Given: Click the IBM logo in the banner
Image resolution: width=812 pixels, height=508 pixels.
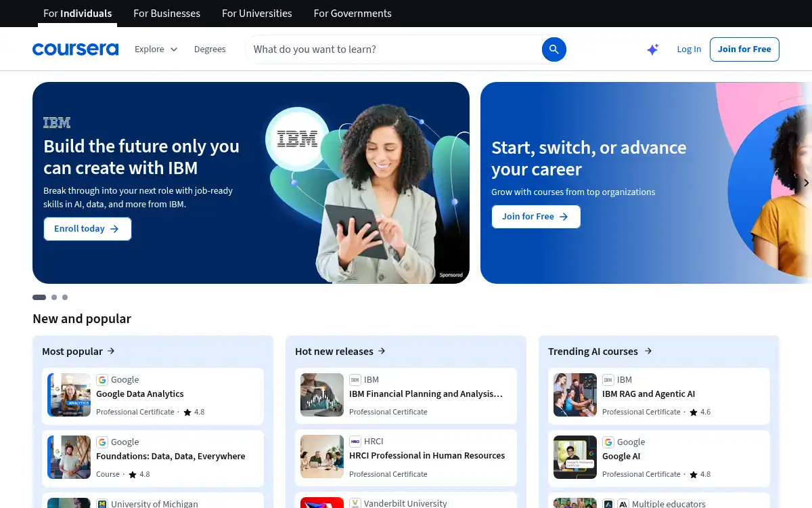Looking at the screenshot, I should click(57, 123).
